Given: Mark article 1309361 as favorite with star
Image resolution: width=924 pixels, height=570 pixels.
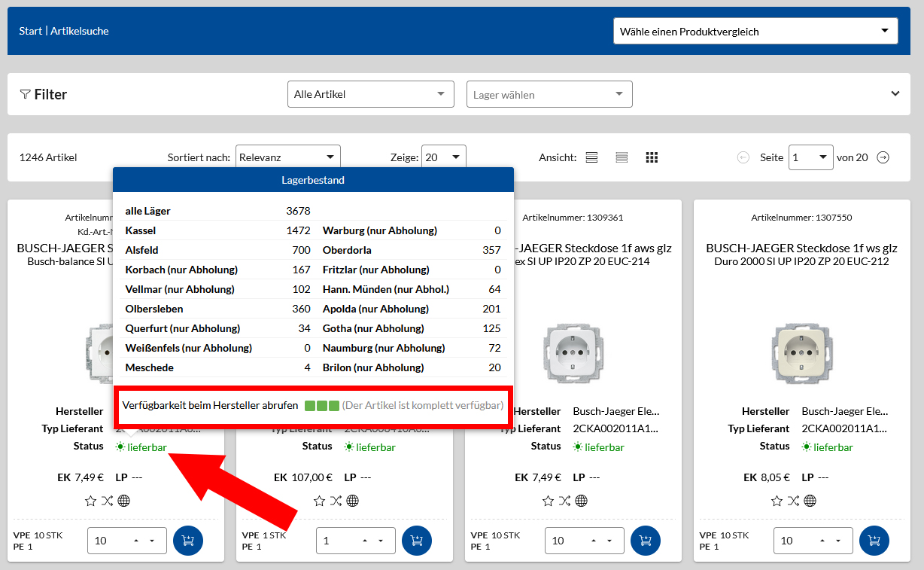Looking at the screenshot, I should 549,501.
